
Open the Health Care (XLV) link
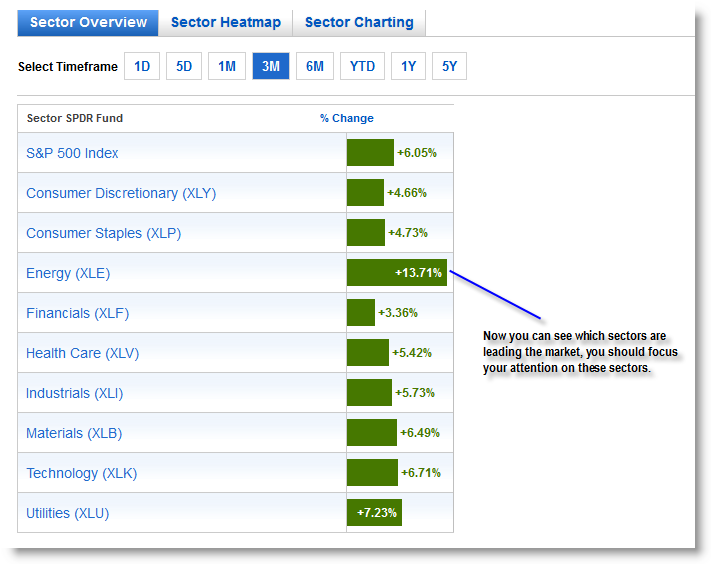point(83,353)
